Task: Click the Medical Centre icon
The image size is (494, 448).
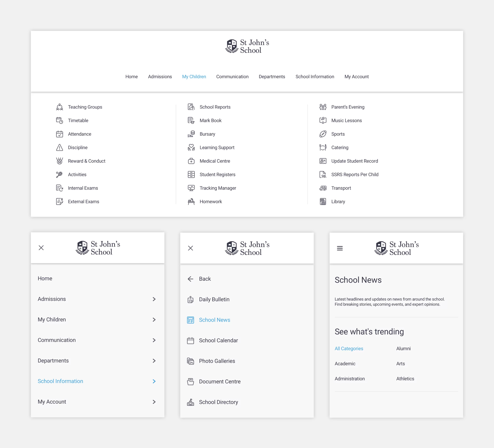Action: coord(191,161)
